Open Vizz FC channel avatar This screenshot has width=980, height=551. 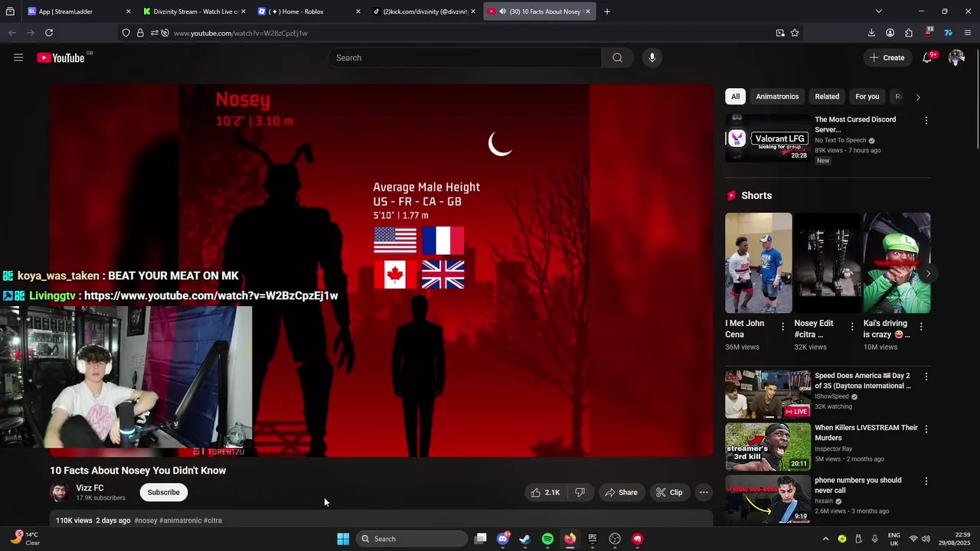(59, 492)
